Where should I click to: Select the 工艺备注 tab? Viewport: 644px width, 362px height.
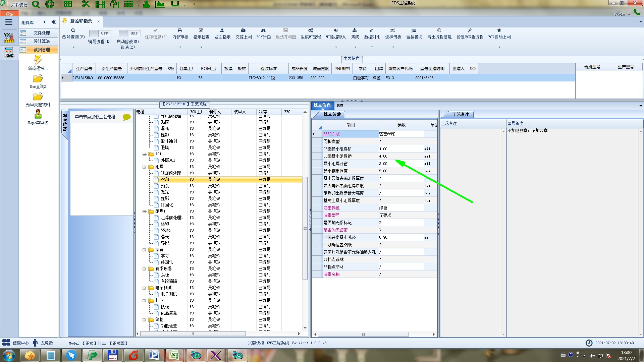(x=460, y=114)
